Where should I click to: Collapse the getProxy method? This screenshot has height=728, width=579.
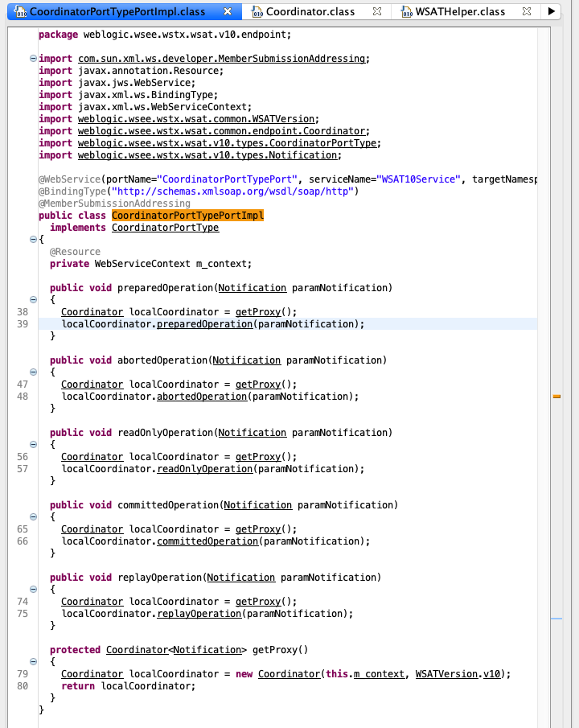(x=33, y=661)
